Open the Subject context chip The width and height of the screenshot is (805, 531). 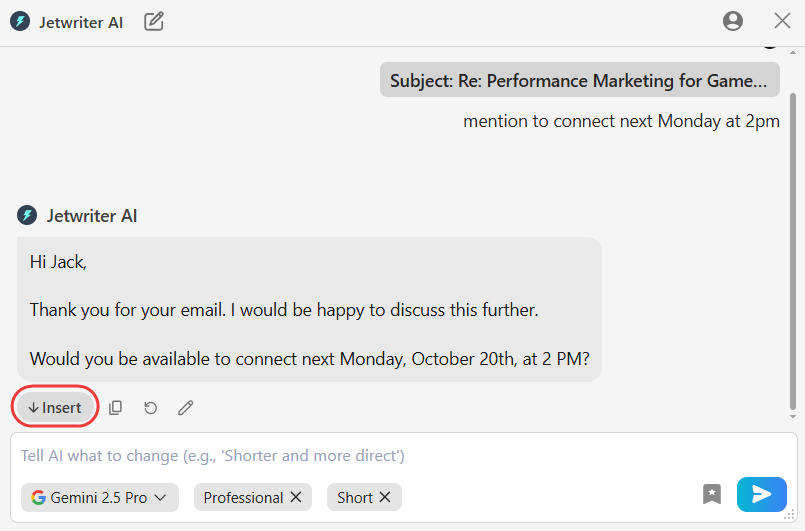click(579, 81)
